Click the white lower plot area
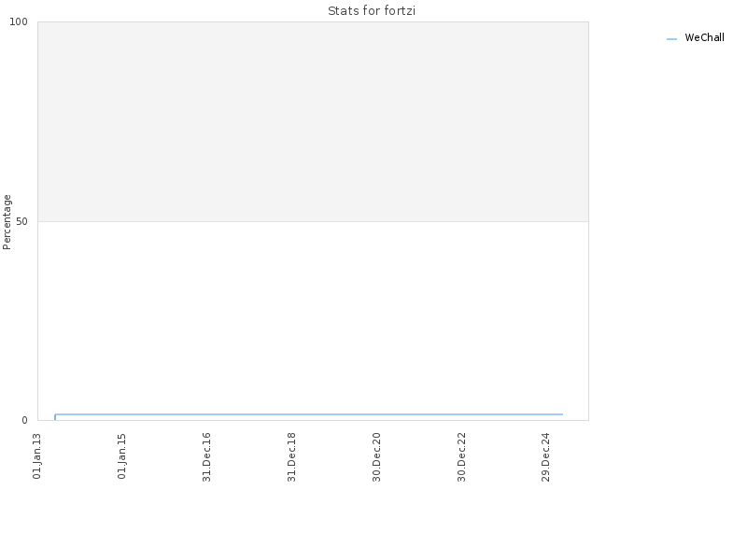 coord(313,316)
